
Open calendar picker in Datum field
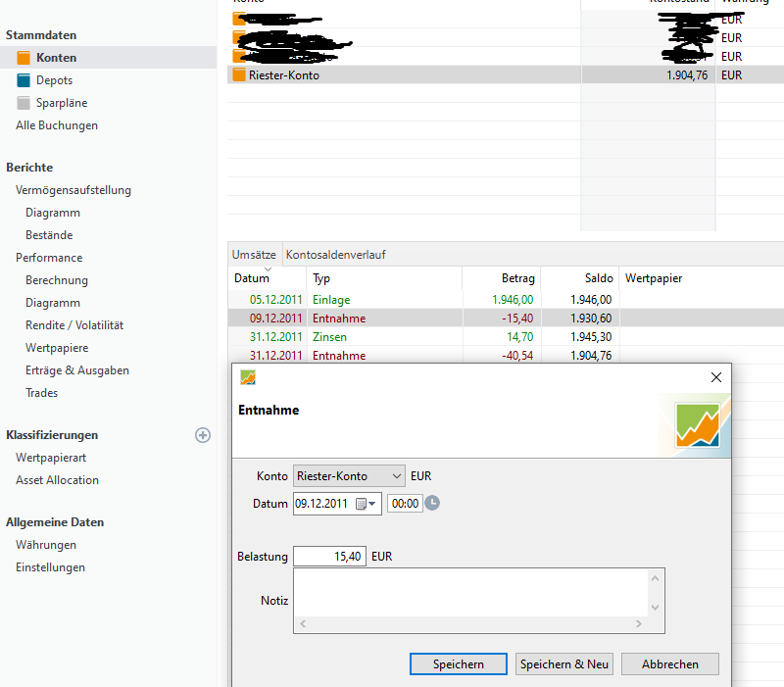pos(361,504)
